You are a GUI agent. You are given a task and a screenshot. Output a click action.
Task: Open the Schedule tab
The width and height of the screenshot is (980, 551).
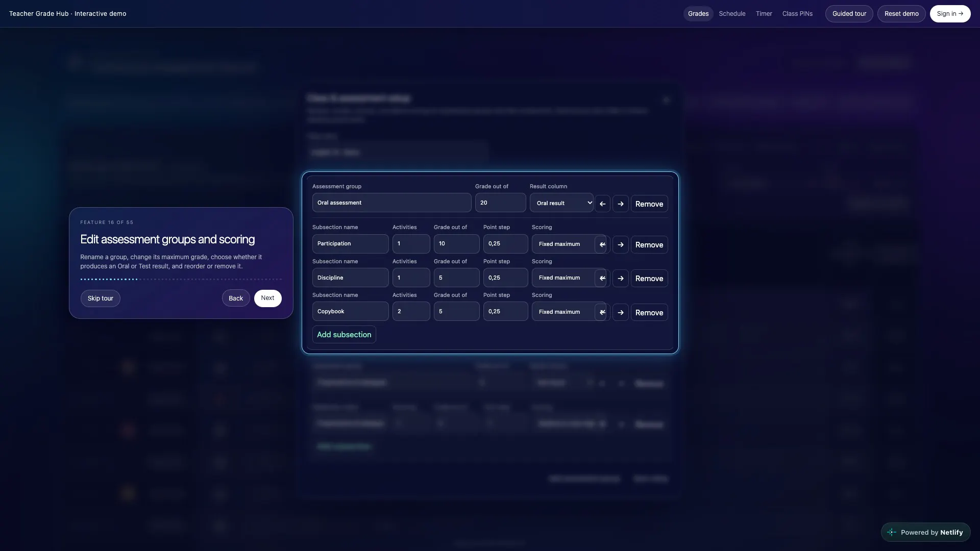pyautogui.click(x=732, y=14)
